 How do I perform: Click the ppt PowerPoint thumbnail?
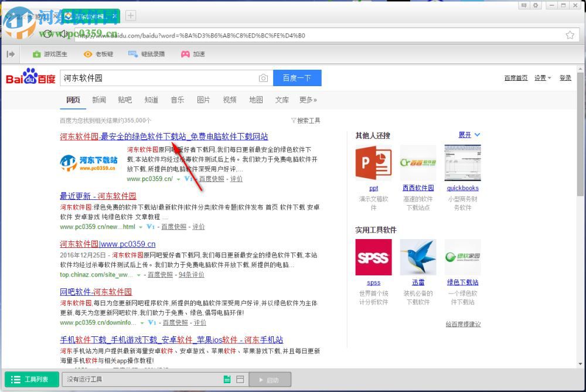373,163
